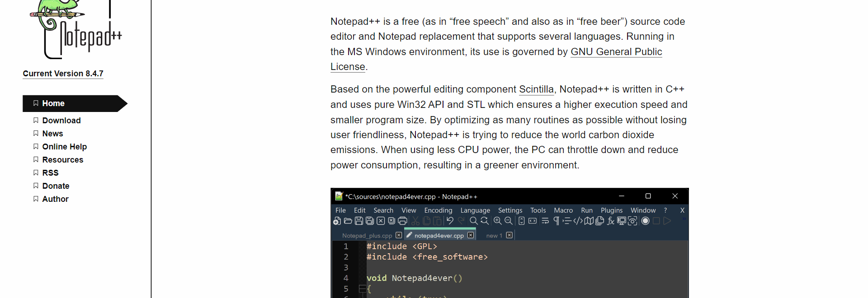868x298 pixels.
Task: Toggle the indent guide icon
Action: (567, 221)
